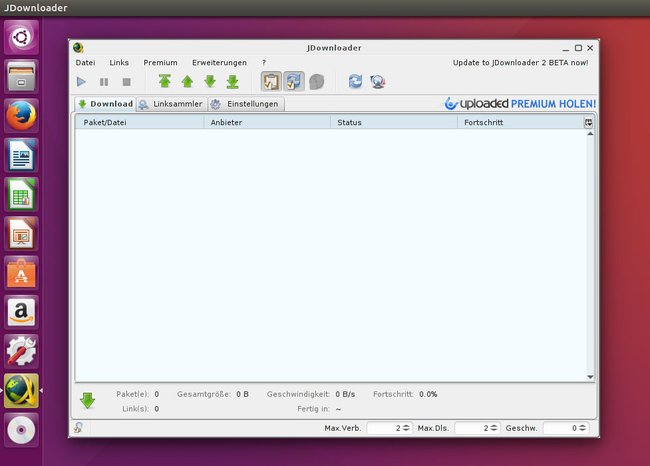Click the JDownloader launcher icon
The height and width of the screenshot is (466, 650).
[21, 391]
